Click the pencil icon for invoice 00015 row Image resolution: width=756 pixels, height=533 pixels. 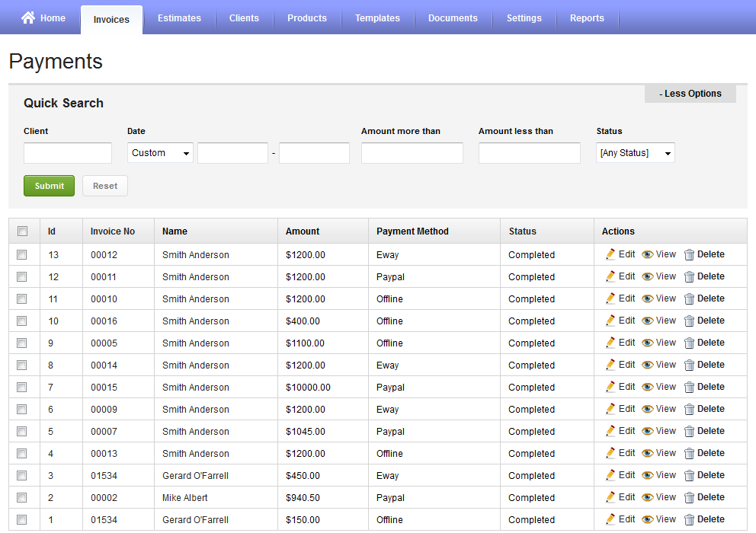click(x=610, y=387)
